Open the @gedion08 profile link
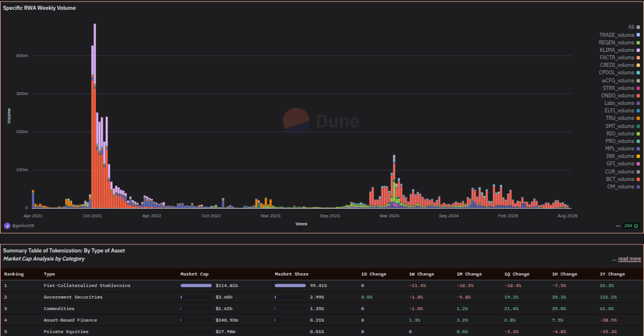The width and height of the screenshot is (644, 336). (x=23, y=225)
